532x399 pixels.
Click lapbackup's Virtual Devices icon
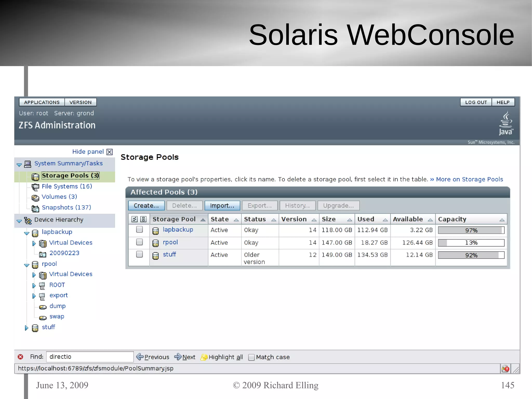coord(43,243)
